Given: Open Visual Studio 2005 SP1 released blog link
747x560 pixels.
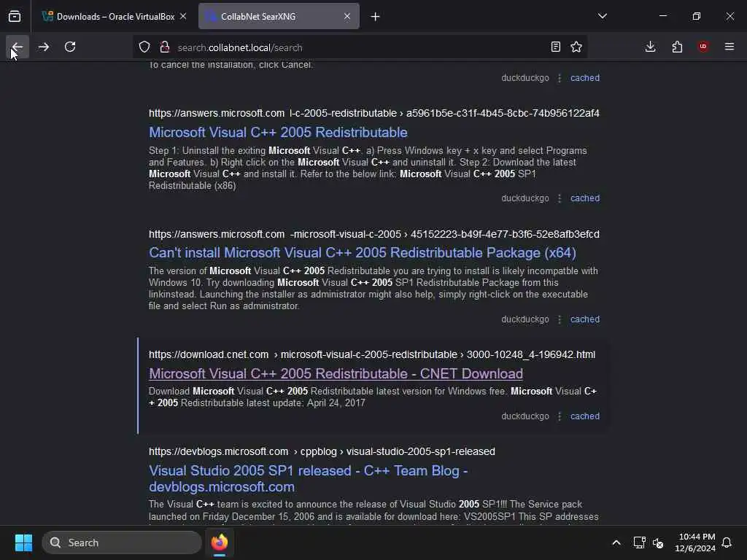Looking at the screenshot, I should 309,478.
